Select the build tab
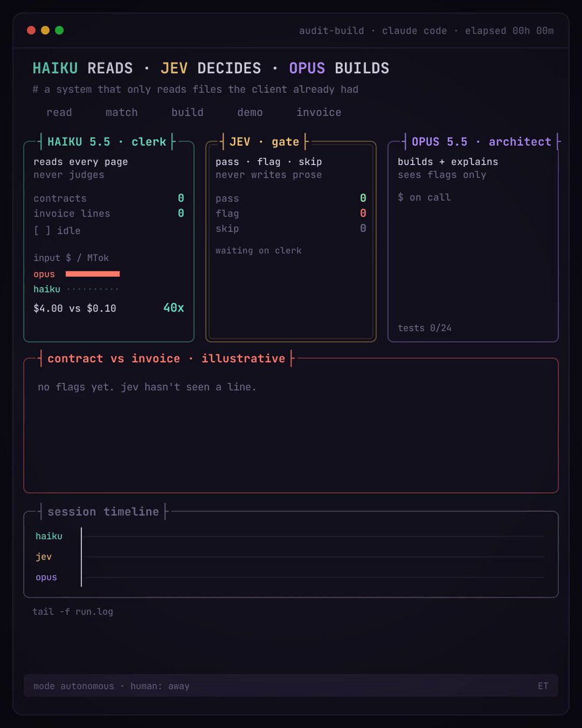The width and height of the screenshot is (582, 728). [187, 112]
